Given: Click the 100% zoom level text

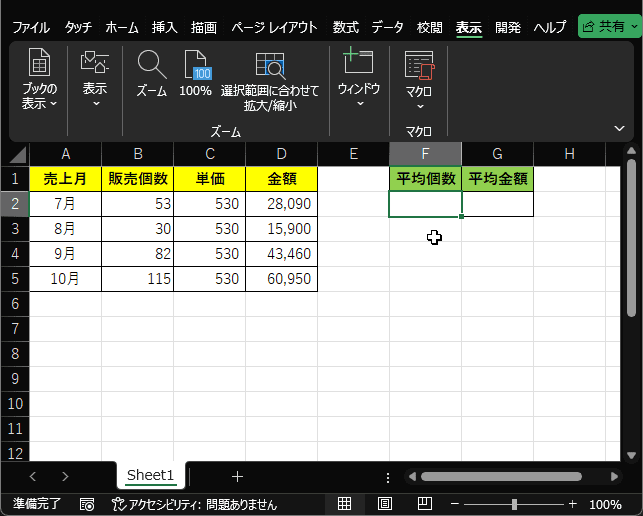Looking at the screenshot, I should [605, 504].
